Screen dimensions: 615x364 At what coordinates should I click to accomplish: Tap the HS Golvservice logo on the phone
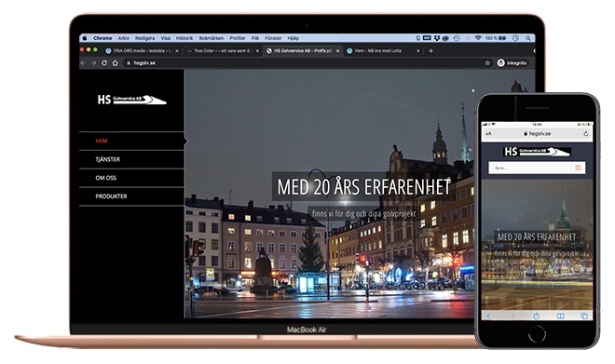pos(537,152)
